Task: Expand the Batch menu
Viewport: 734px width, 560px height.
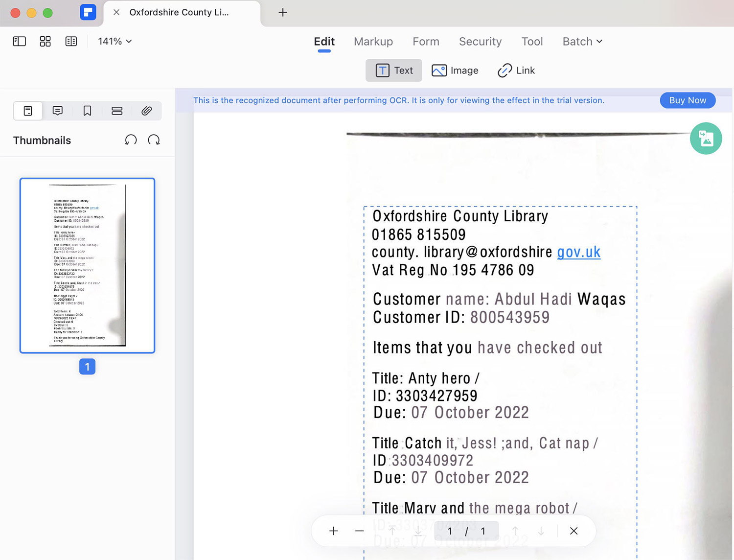Action: point(582,42)
